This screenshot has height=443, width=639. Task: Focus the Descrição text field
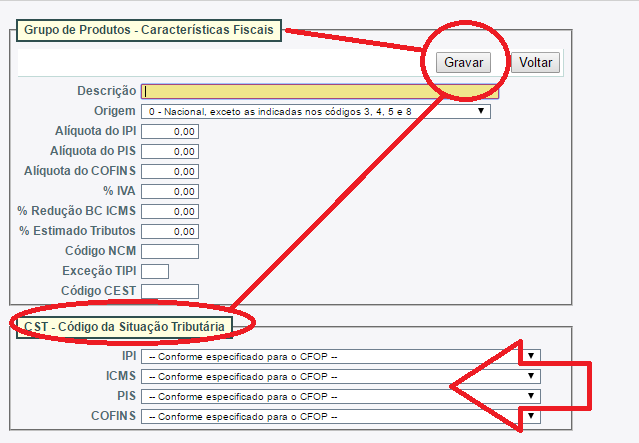tap(320, 91)
